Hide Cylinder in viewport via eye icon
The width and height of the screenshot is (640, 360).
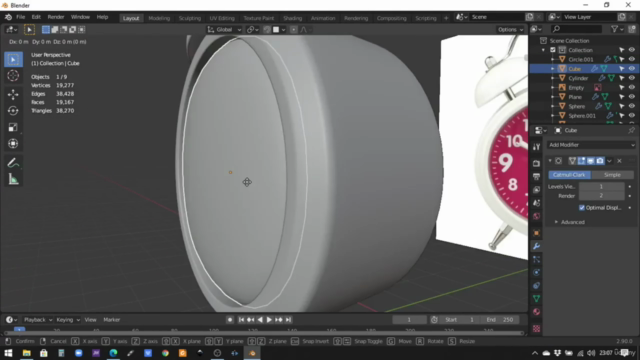[x=631, y=78]
